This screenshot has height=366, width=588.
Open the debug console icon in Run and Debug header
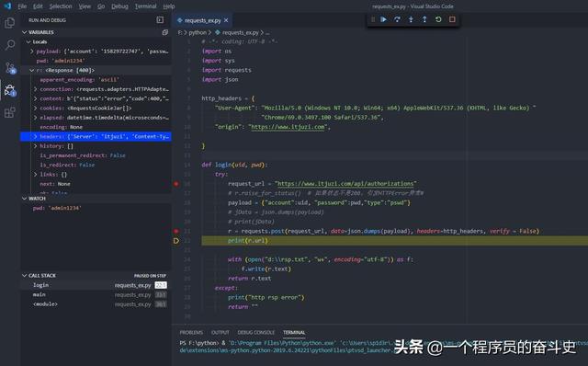point(160,20)
